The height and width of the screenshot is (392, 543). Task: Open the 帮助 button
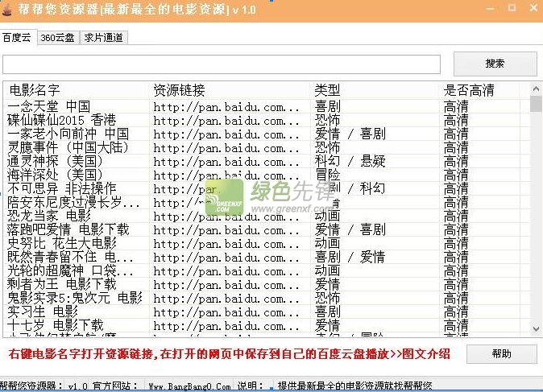pos(501,353)
